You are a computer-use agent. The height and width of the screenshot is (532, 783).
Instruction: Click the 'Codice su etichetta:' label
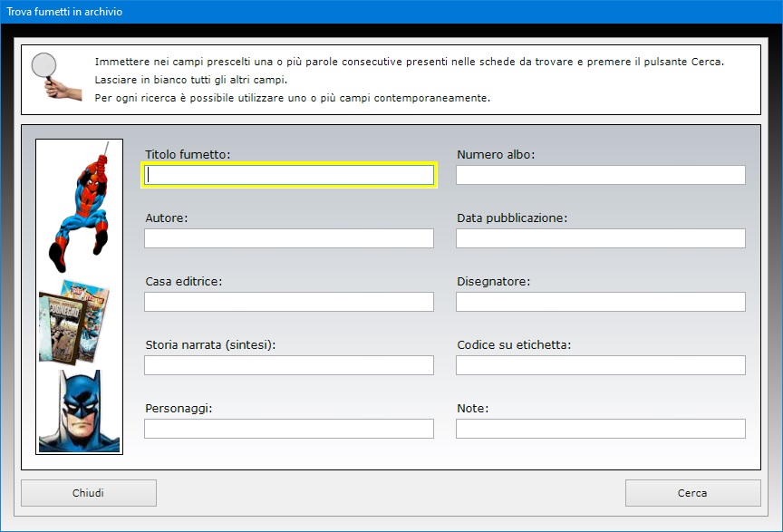point(514,345)
